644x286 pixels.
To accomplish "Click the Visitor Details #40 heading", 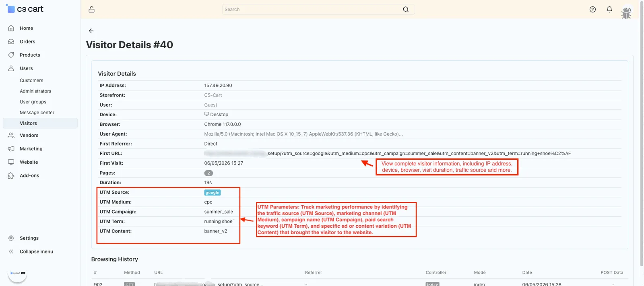I will (x=130, y=45).
